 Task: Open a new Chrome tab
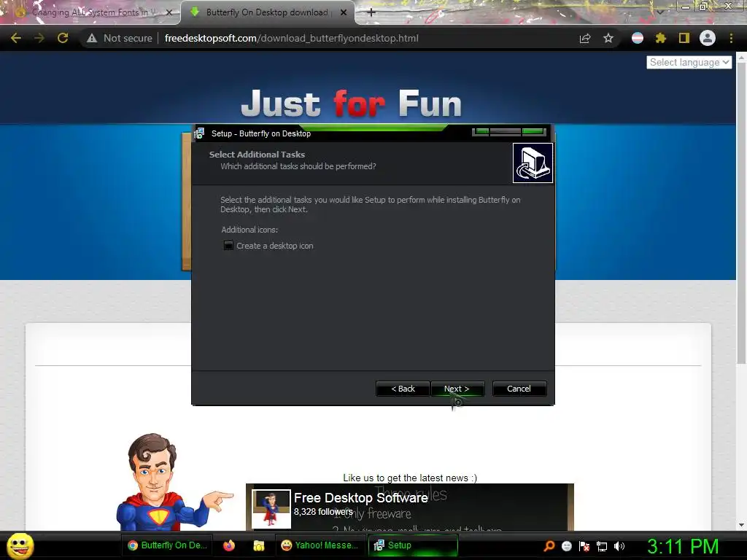[x=371, y=12]
